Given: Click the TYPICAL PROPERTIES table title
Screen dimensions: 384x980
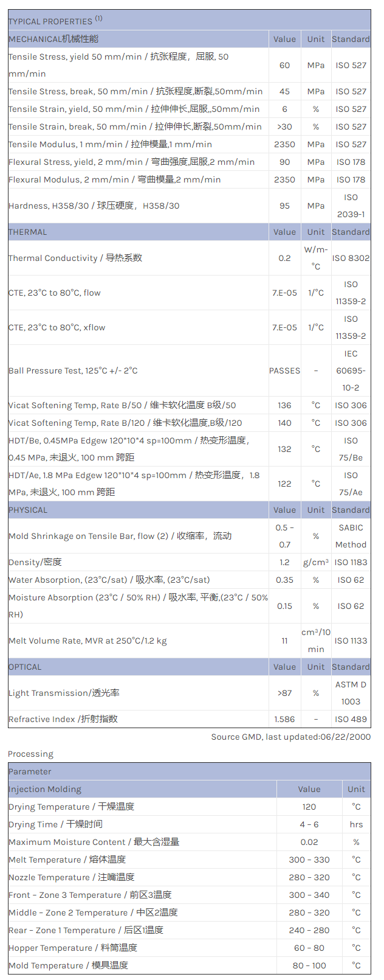Looking at the screenshot, I should 55,21.
